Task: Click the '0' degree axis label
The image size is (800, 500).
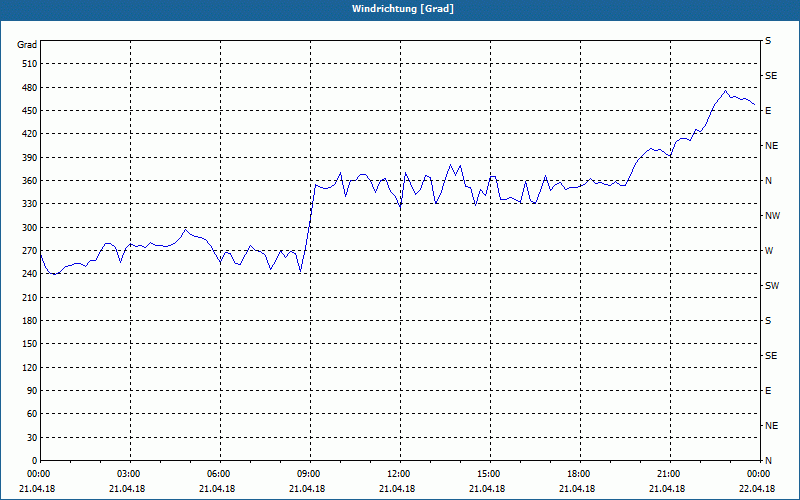Action: point(35,461)
